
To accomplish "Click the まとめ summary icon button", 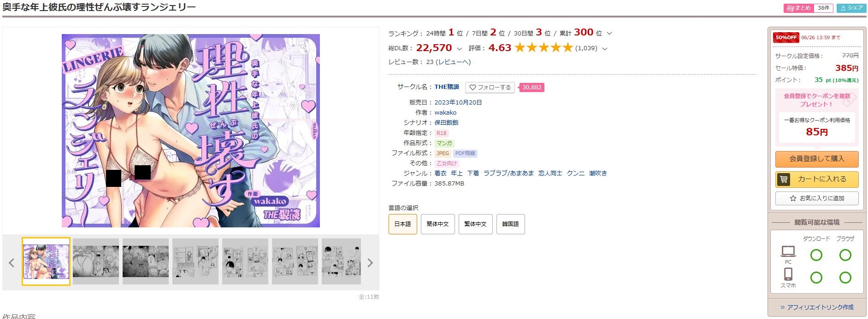I will (x=798, y=8).
